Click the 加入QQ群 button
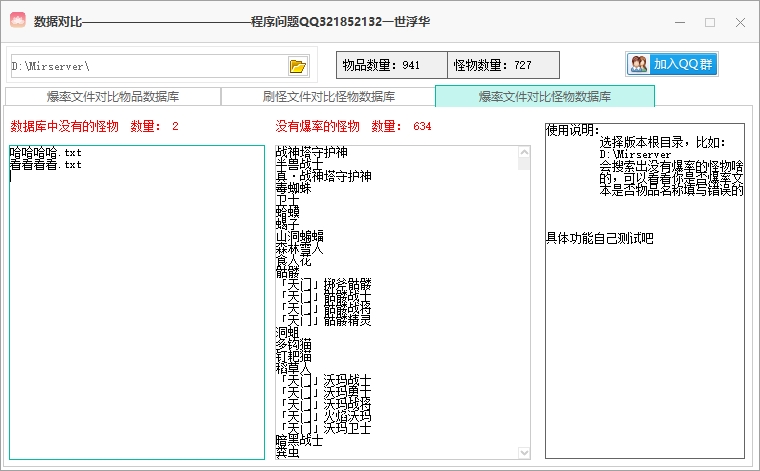 pyautogui.click(x=672, y=64)
